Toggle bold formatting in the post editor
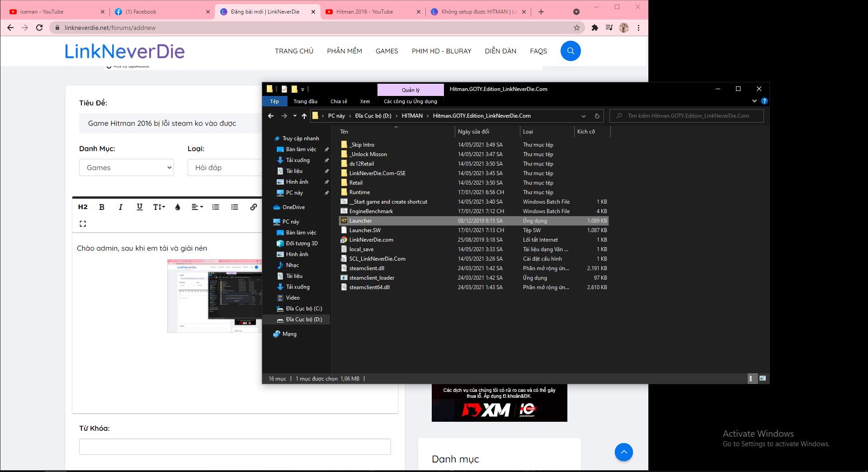868x472 pixels. pos(102,207)
